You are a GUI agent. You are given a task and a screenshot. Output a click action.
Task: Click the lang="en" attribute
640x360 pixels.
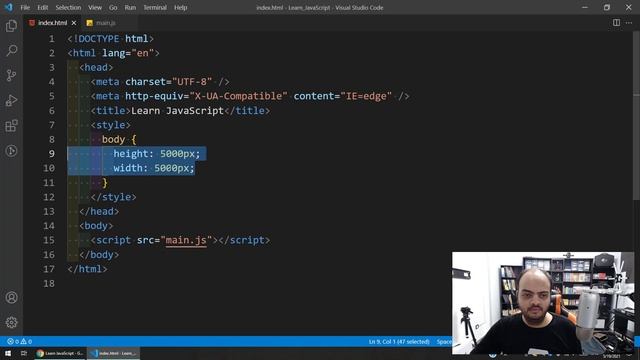[x=128, y=53]
